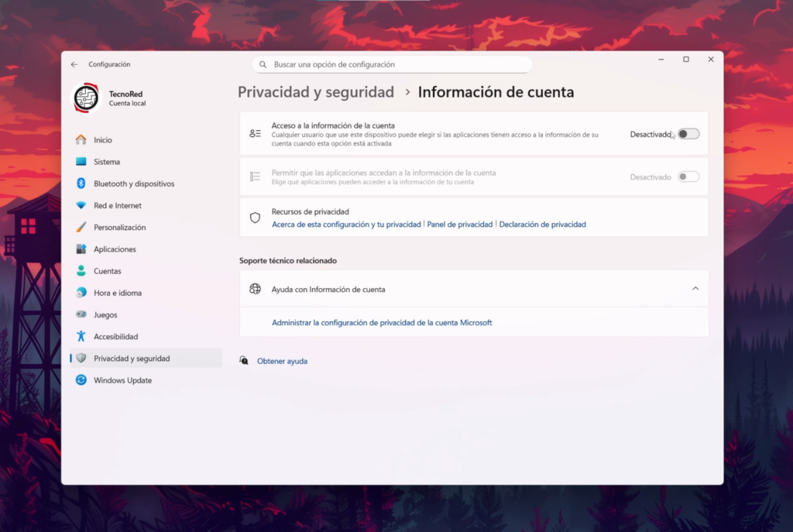Open Sistema settings via monitor icon

[83, 162]
